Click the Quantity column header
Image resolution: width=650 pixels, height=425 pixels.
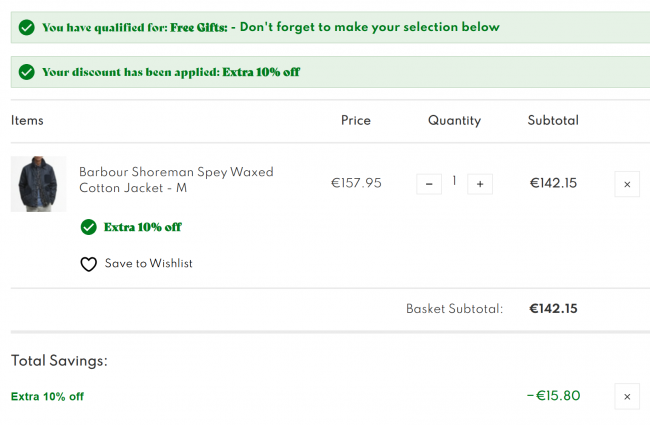pyautogui.click(x=454, y=121)
